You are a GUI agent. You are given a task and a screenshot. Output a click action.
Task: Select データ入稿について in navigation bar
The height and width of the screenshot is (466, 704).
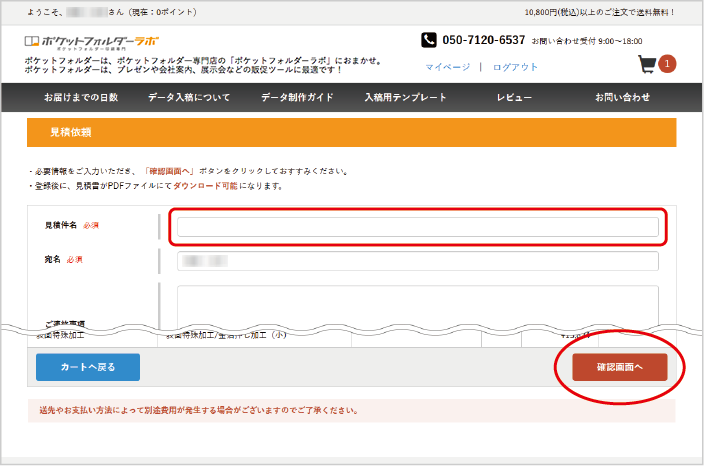(189, 97)
